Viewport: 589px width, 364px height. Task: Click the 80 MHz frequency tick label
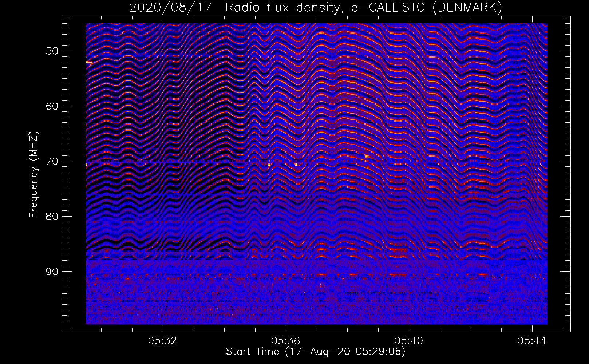(x=52, y=216)
